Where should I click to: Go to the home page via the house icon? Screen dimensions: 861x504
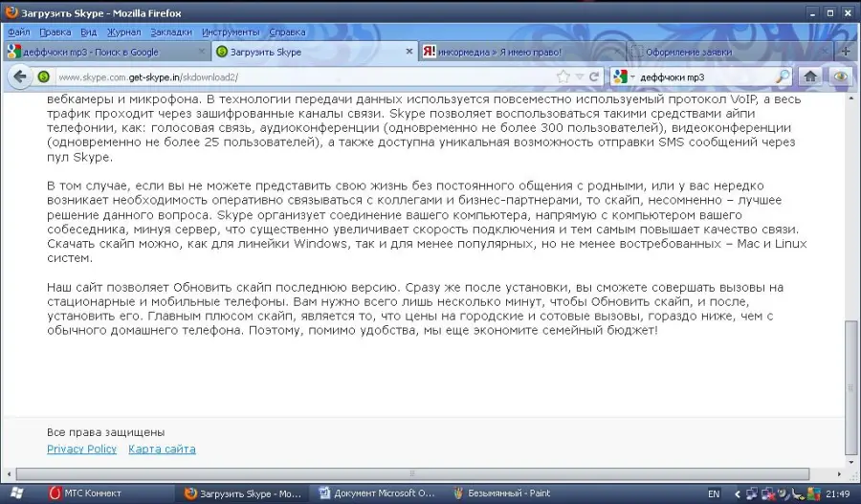pyautogui.click(x=810, y=77)
